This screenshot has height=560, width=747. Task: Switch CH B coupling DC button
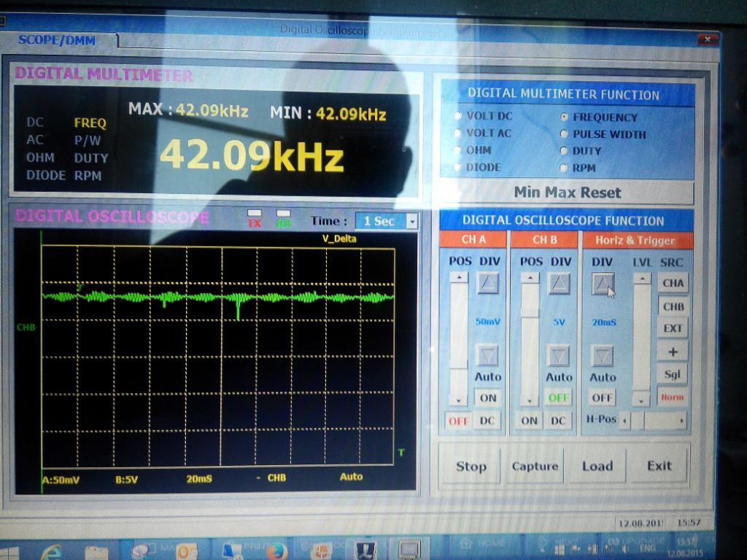[x=558, y=421]
